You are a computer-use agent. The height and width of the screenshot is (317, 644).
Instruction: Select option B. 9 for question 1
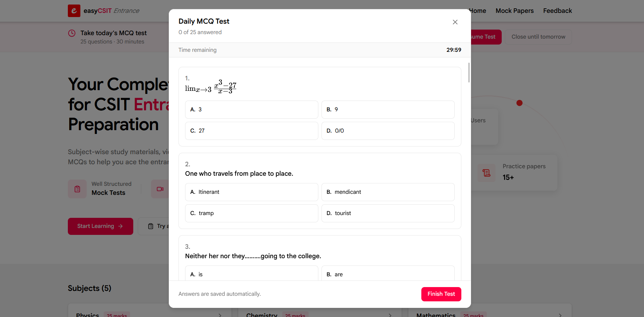388,110
